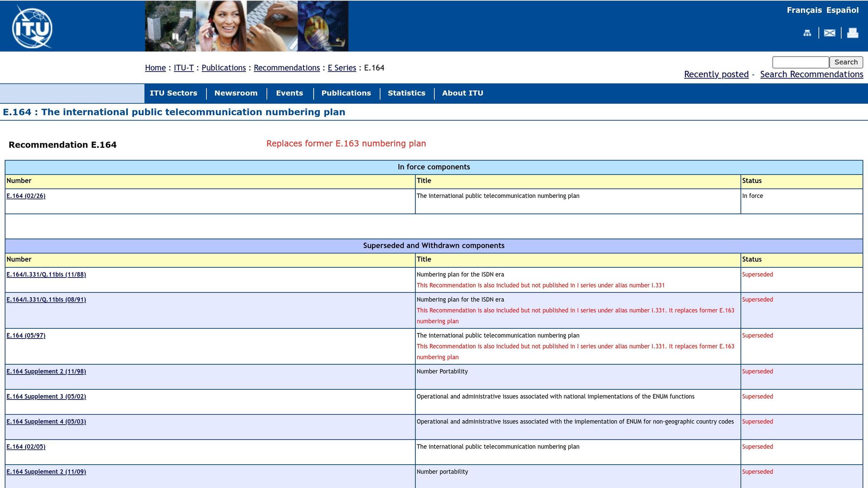The height and width of the screenshot is (488, 868).
Task: Open the Recently posted link
Action: coord(716,75)
